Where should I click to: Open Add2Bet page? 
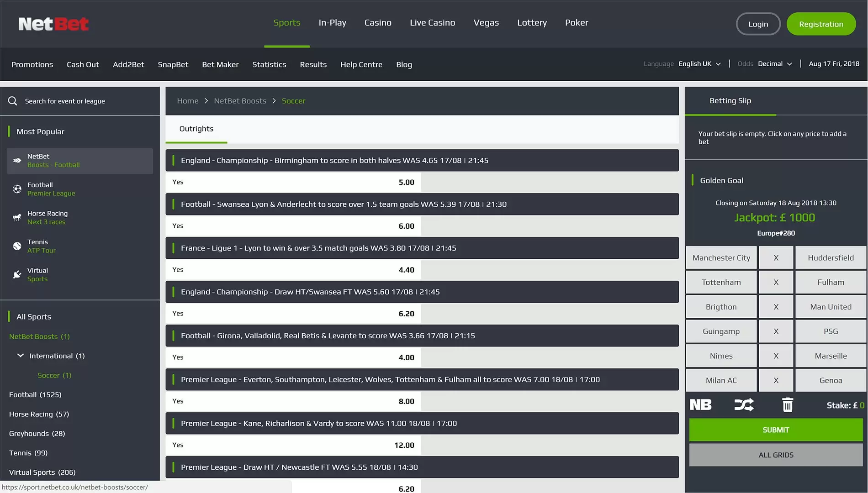128,64
